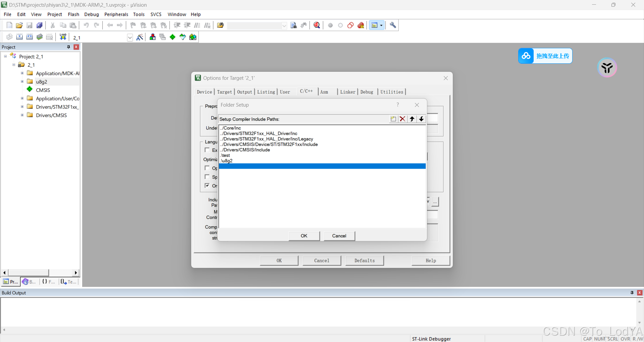Open Pack Installer icon
Screen dimensions: 644x342
[193, 37]
